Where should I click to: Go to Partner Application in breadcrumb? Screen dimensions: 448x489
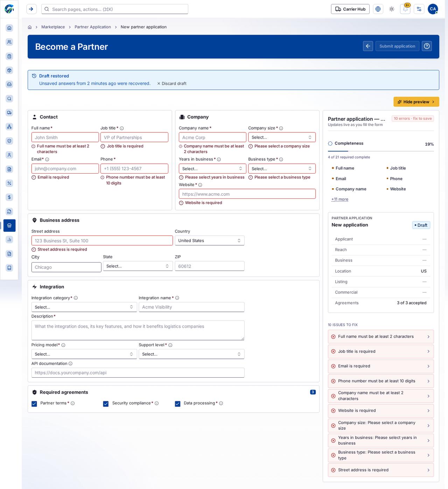93,27
